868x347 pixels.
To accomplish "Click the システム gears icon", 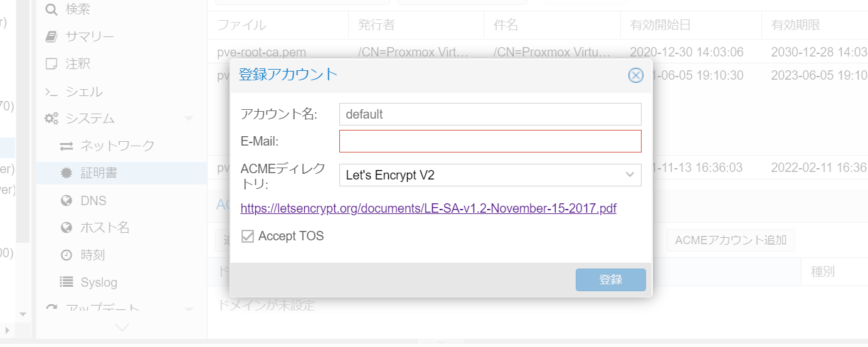I will pyautogui.click(x=51, y=119).
